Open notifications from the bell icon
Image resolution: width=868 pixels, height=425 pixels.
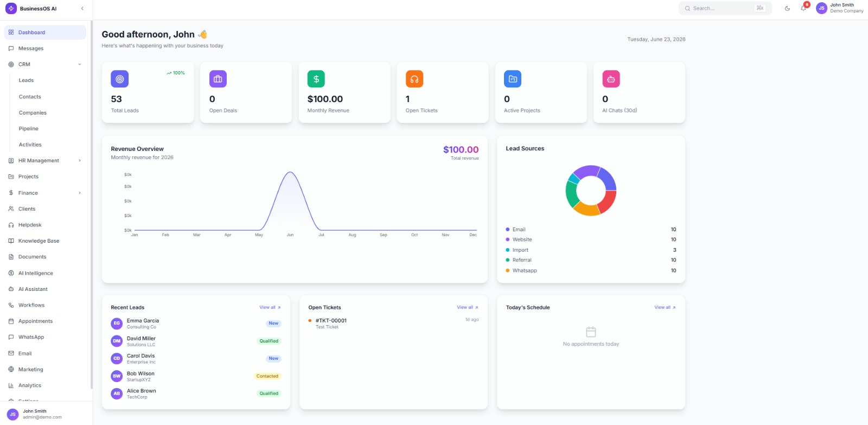(x=803, y=8)
